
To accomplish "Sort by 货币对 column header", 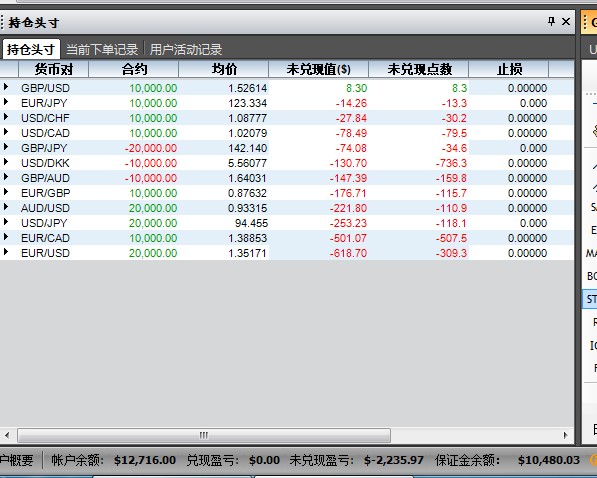I will (x=54, y=69).
